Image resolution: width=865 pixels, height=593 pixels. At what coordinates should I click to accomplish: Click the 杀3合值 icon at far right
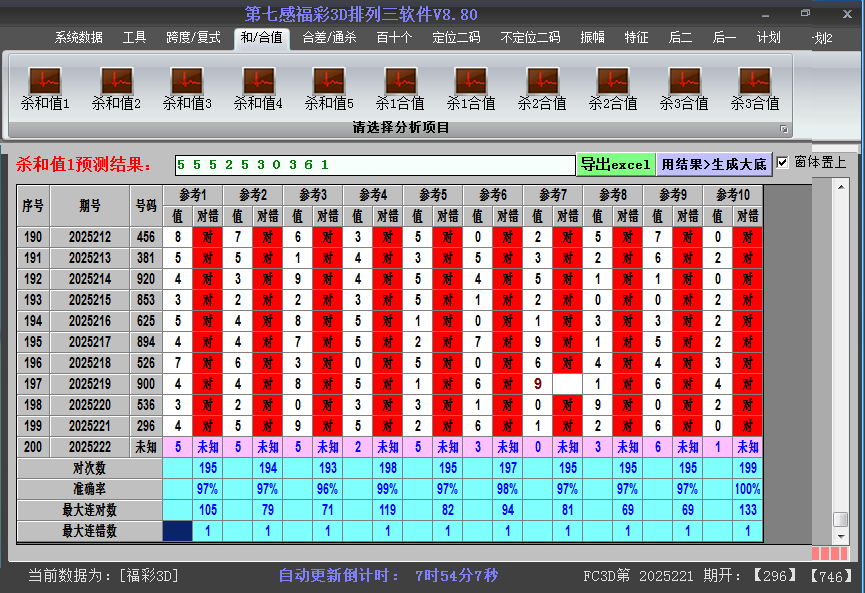pyautogui.click(x=754, y=81)
